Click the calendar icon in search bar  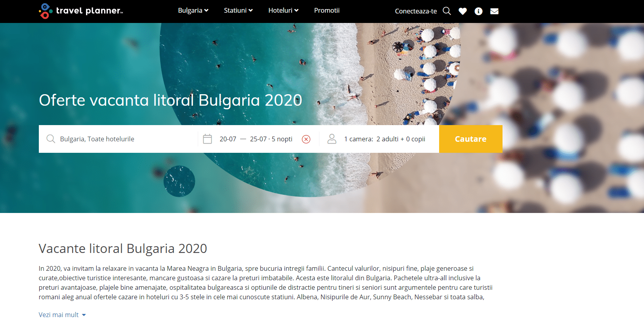(207, 139)
